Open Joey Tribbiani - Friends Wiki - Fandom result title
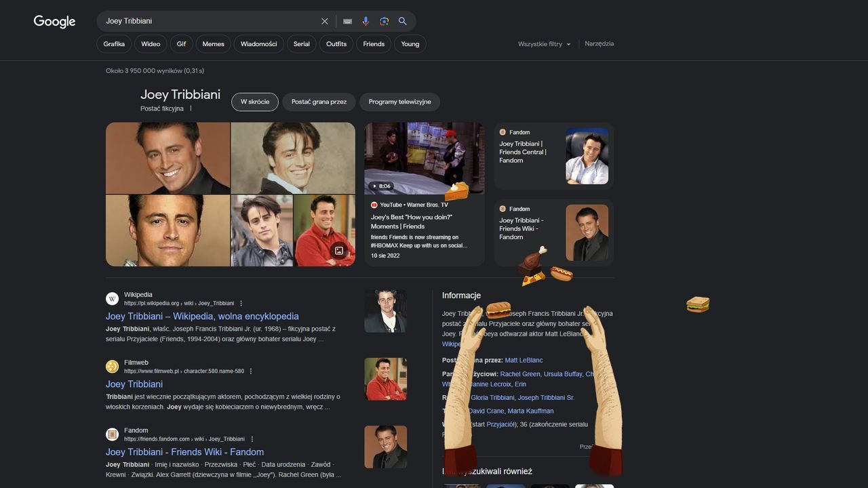868x488 pixels. click(x=184, y=452)
